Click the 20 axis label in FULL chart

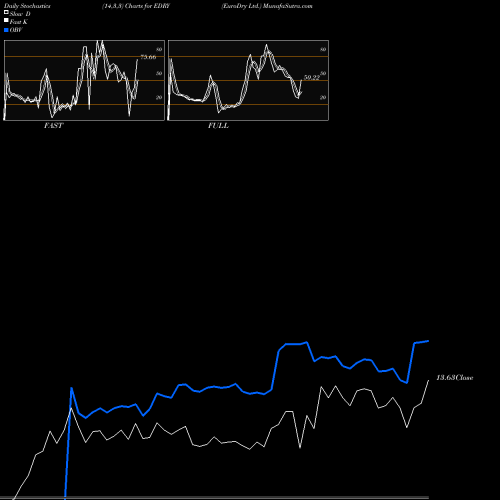323,97
